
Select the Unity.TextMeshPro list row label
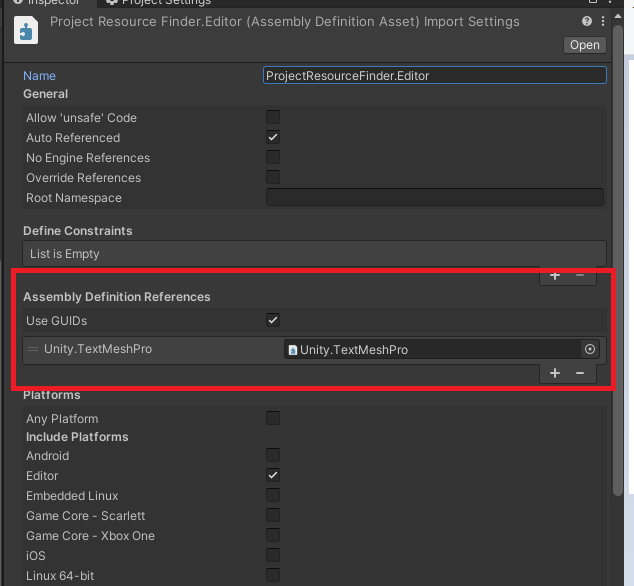point(98,349)
